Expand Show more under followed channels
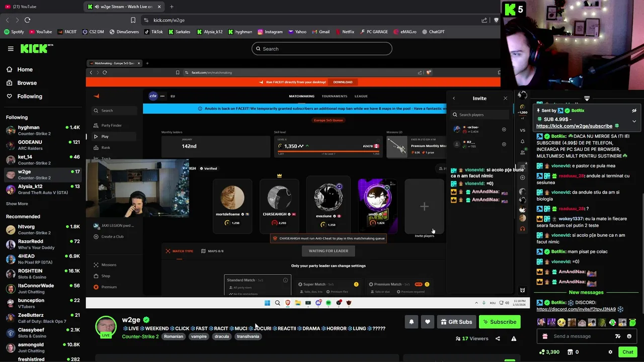Screen dimensions: 644x362 tap(17, 204)
